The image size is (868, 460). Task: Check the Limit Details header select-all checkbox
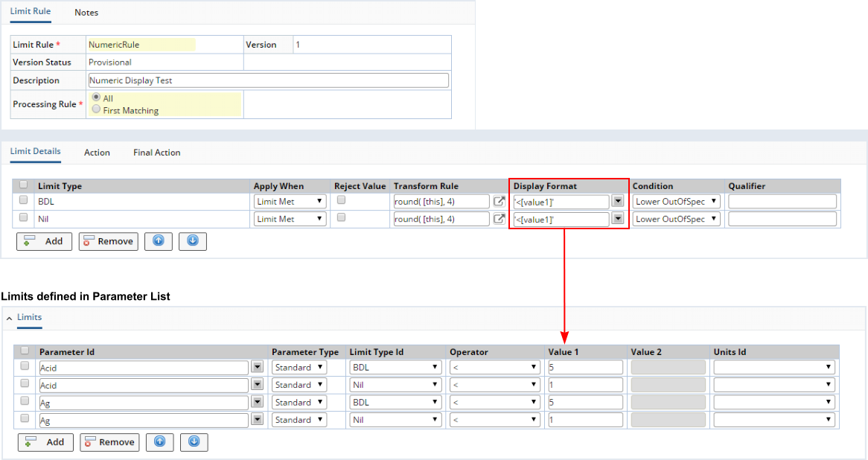pyautogui.click(x=23, y=185)
